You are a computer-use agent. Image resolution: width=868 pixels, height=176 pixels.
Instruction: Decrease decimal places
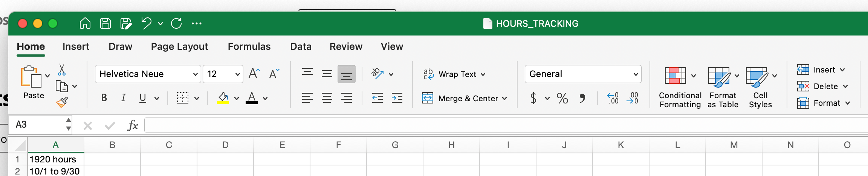[x=633, y=98]
